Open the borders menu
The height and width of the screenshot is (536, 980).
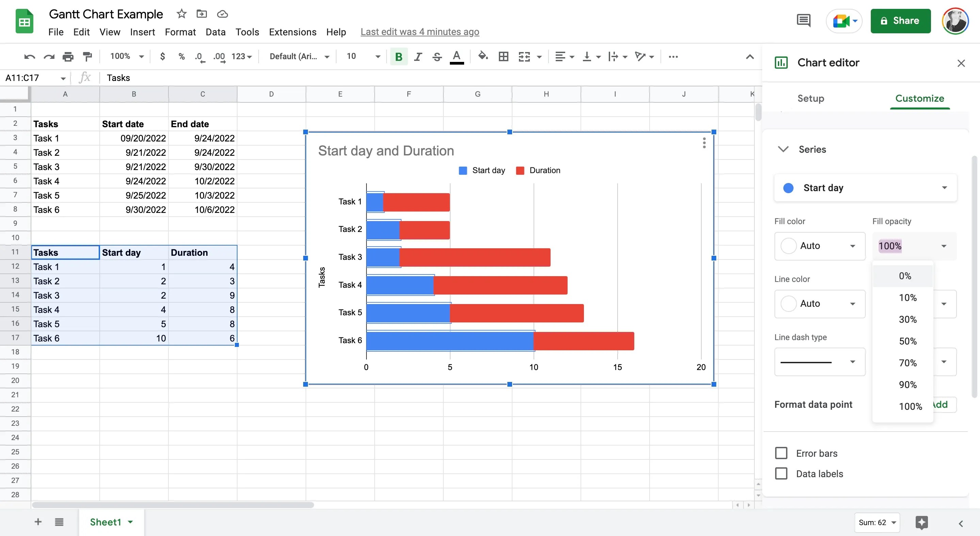coord(504,56)
